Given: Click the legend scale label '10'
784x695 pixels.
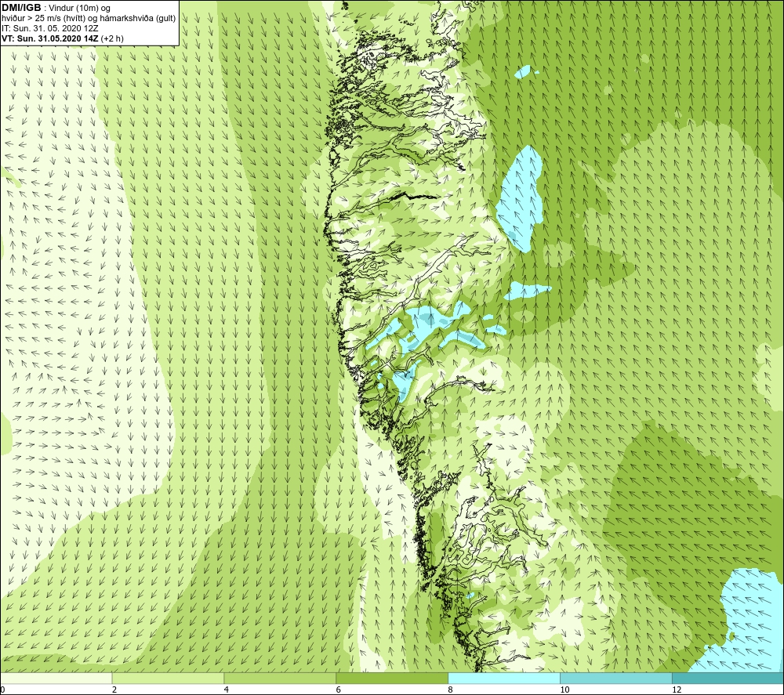Looking at the screenshot, I should tap(564, 690).
